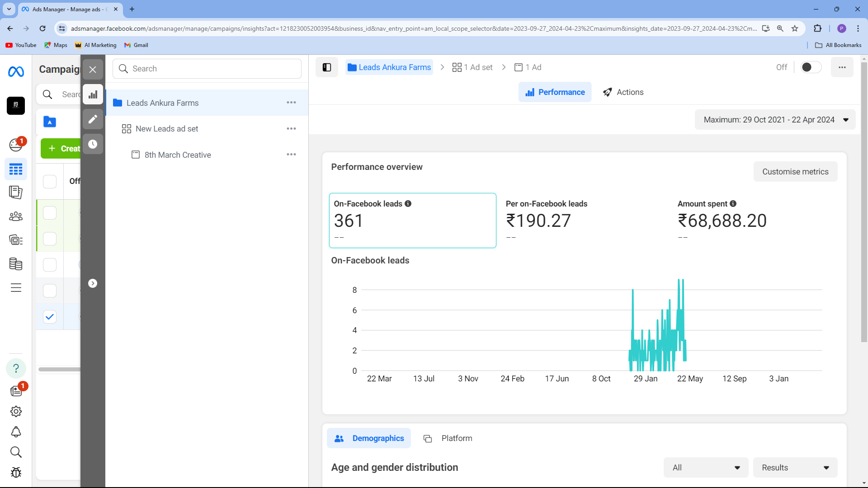The width and height of the screenshot is (868, 488).
Task: Click the bug report icon
Action: [x=16, y=472]
